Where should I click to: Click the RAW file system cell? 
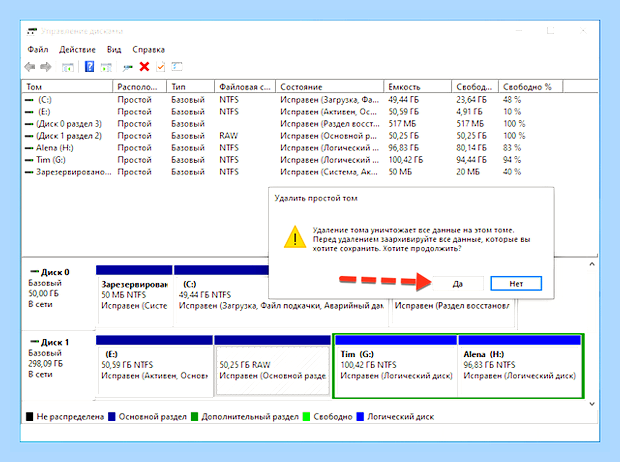[229, 136]
